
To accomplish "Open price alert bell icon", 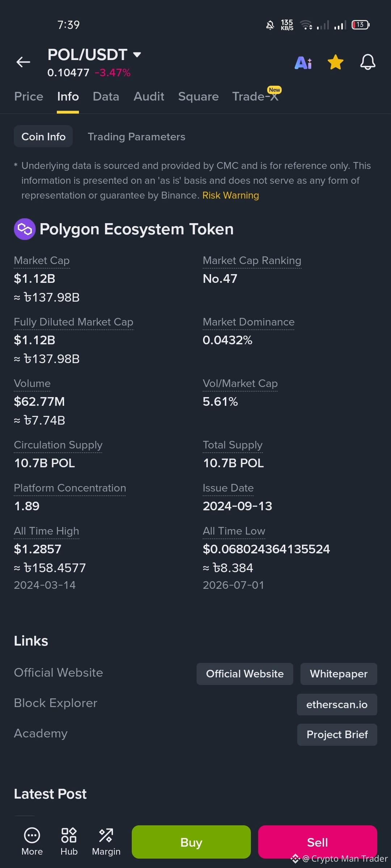I will [367, 62].
